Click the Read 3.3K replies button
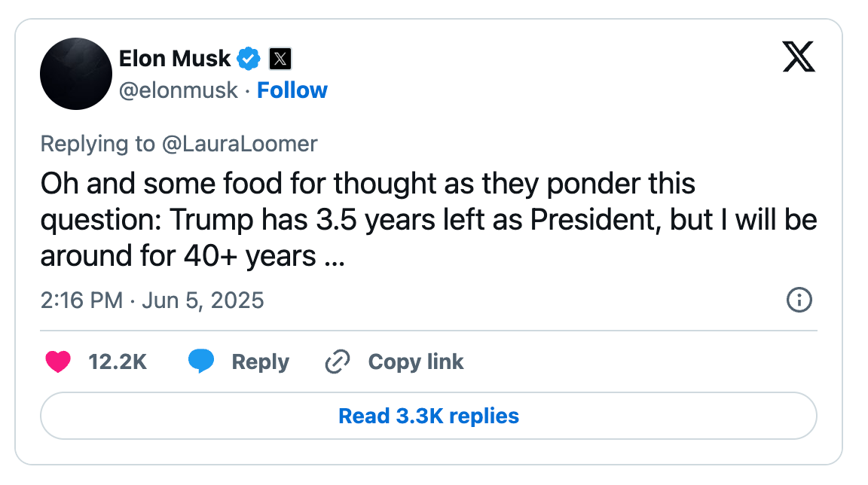The width and height of the screenshot is (868, 485). [x=429, y=416]
